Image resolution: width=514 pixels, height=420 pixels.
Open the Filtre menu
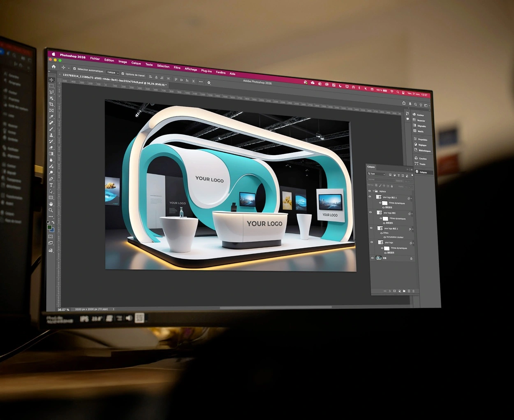click(x=177, y=67)
